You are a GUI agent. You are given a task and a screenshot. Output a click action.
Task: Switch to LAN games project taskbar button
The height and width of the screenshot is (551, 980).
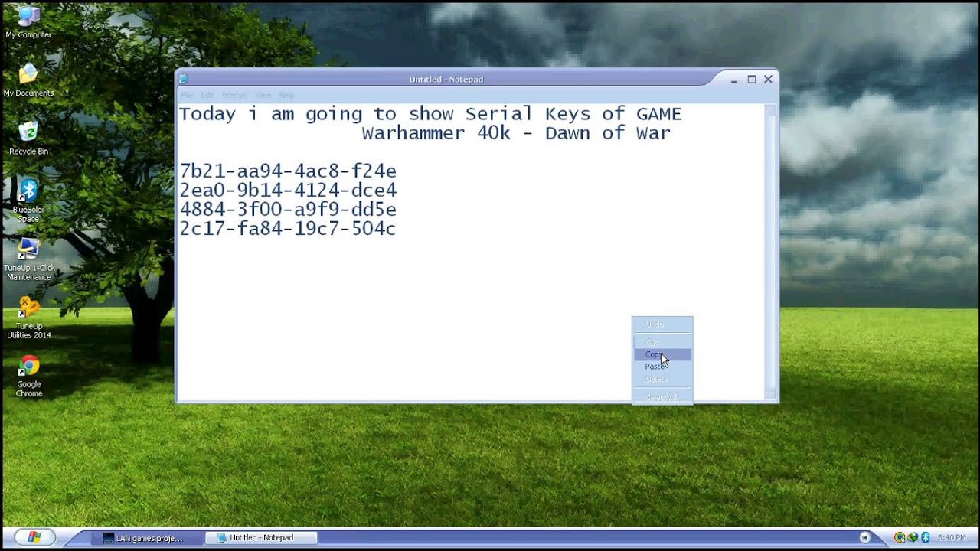pyautogui.click(x=147, y=538)
